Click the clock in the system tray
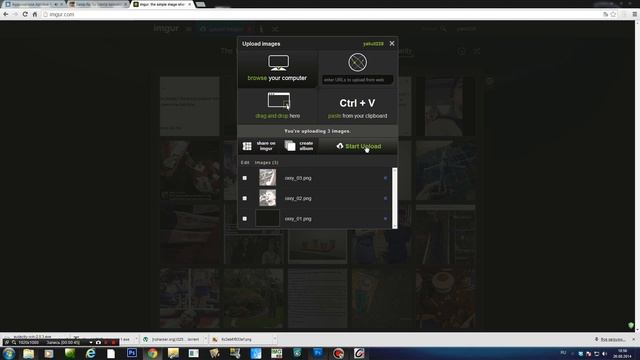The width and height of the screenshot is (640, 360). click(x=622, y=353)
